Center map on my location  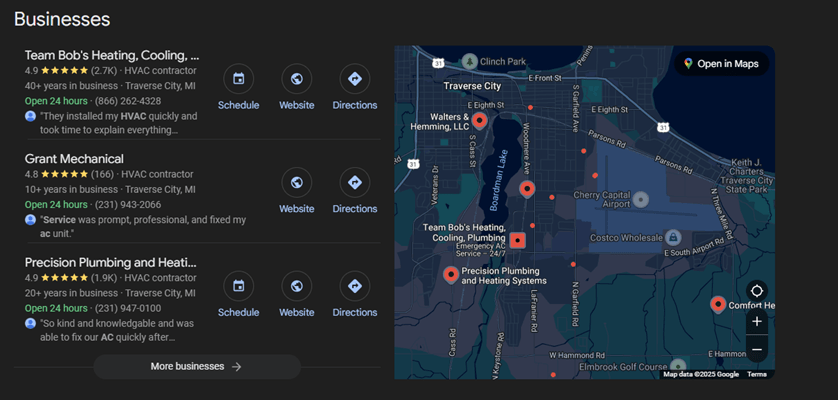click(x=757, y=291)
